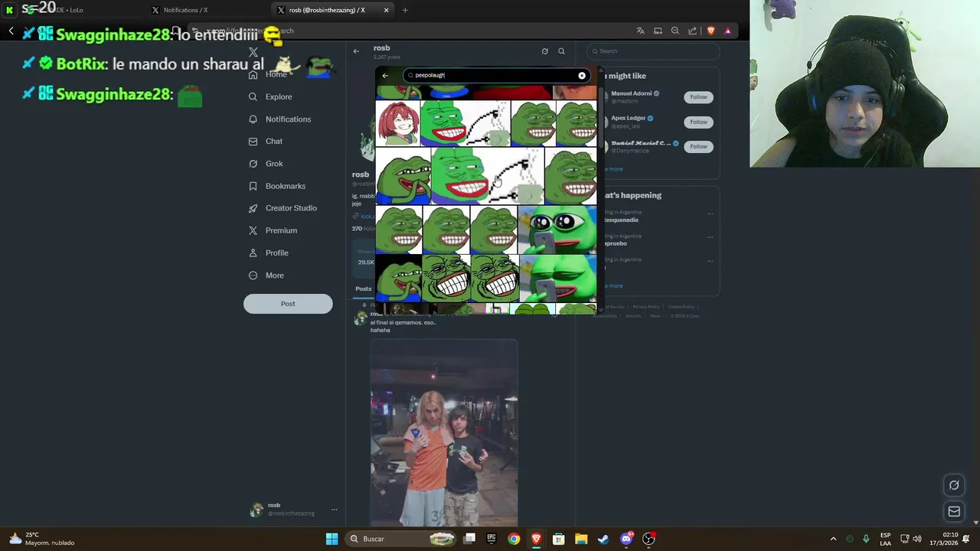The width and height of the screenshot is (980, 551).
Task: Open the Posts tab on the profile
Action: tap(363, 289)
